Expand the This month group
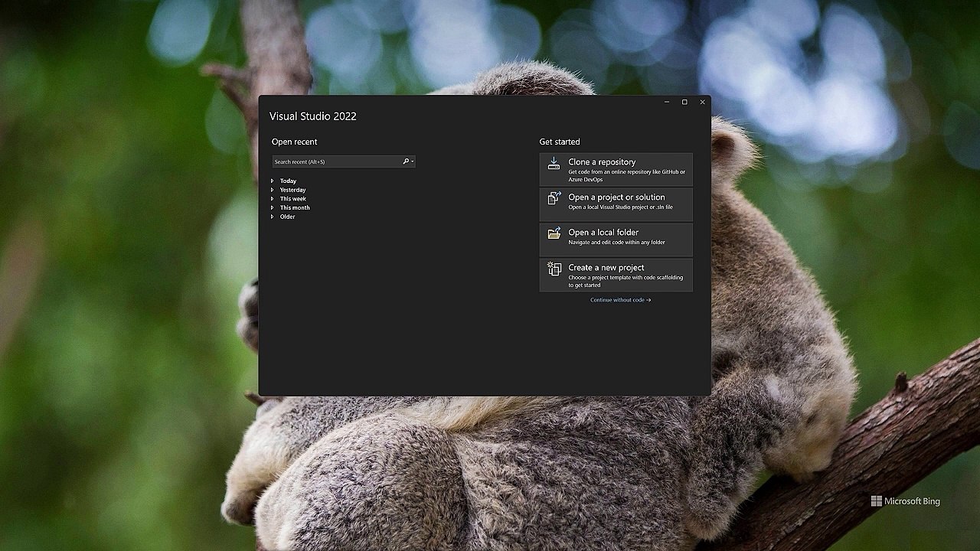This screenshot has height=551, width=980. pyautogui.click(x=272, y=208)
